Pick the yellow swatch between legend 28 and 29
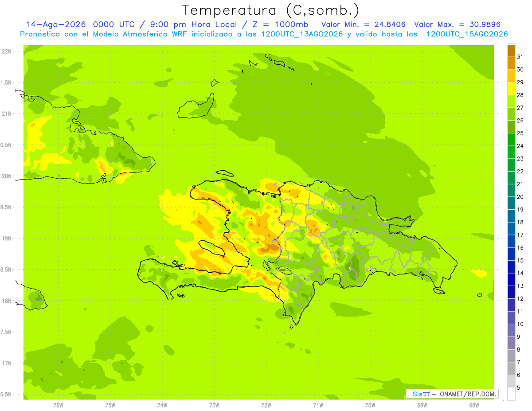This screenshot has height=411, width=532. pos(511,89)
